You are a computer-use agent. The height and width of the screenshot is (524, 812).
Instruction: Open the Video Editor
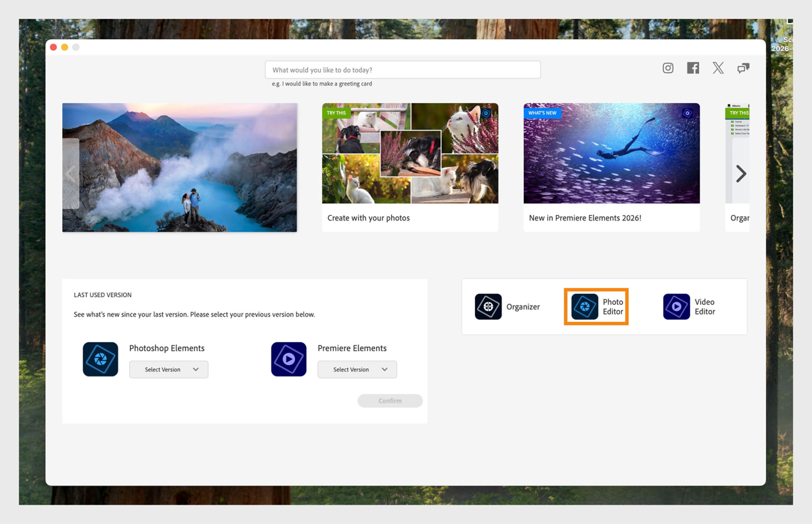point(690,306)
